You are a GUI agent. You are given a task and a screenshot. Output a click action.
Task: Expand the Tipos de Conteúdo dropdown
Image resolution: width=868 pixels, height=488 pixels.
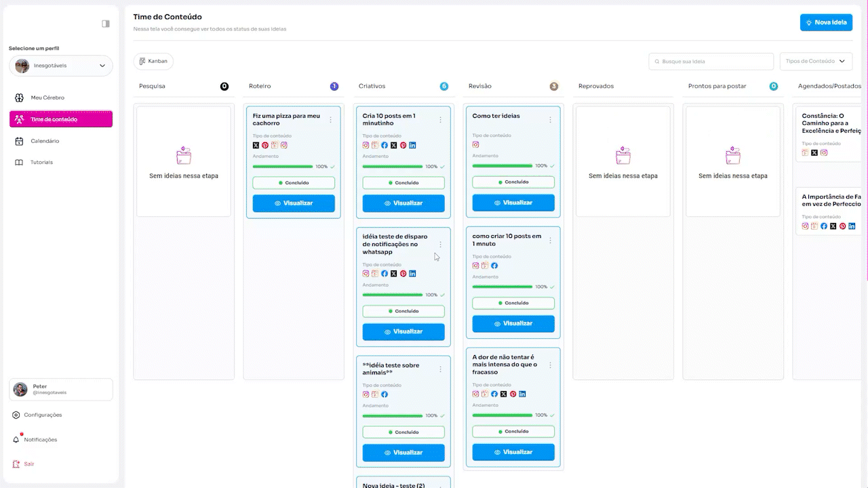pyautogui.click(x=816, y=61)
